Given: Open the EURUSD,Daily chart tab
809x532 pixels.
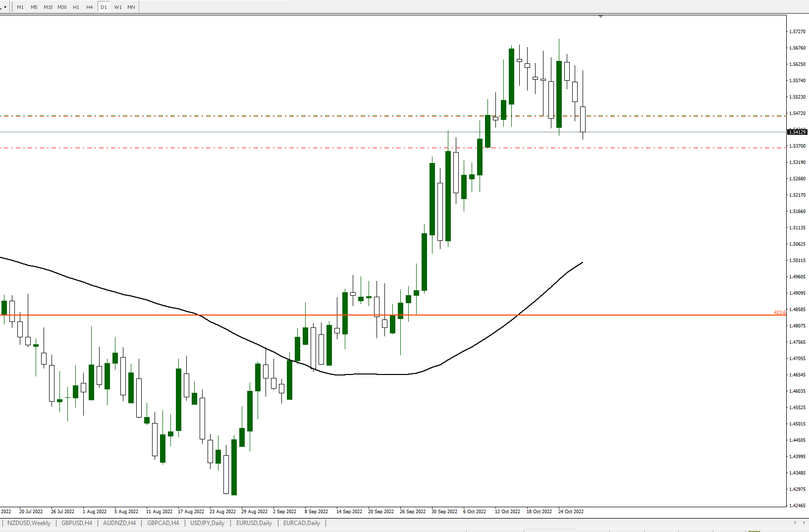Looking at the screenshot, I should click(x=254, y=523).
